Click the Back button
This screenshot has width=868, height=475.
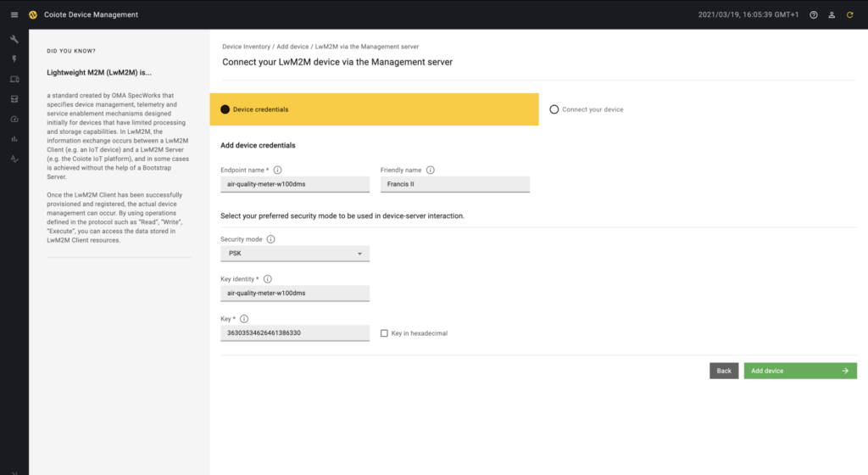pyautogui.click(x=723, y=371)
